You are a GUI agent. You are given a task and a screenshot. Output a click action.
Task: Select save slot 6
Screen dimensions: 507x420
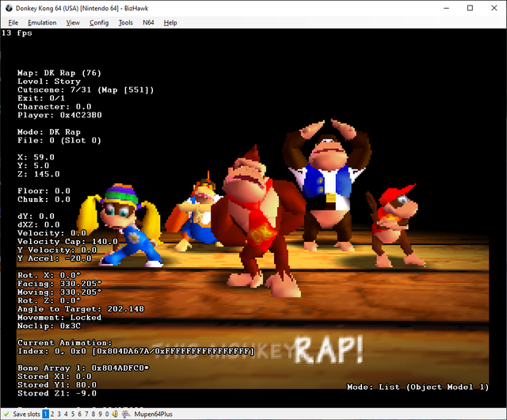(79, 414)
